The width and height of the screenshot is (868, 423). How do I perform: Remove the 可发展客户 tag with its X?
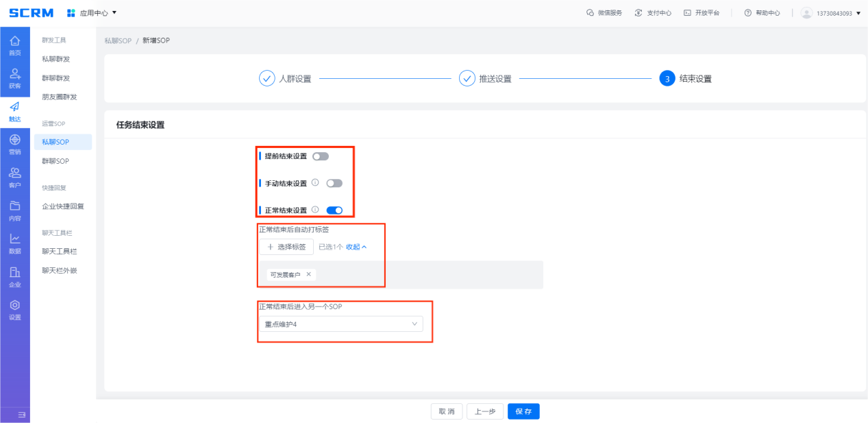[308, 274]
